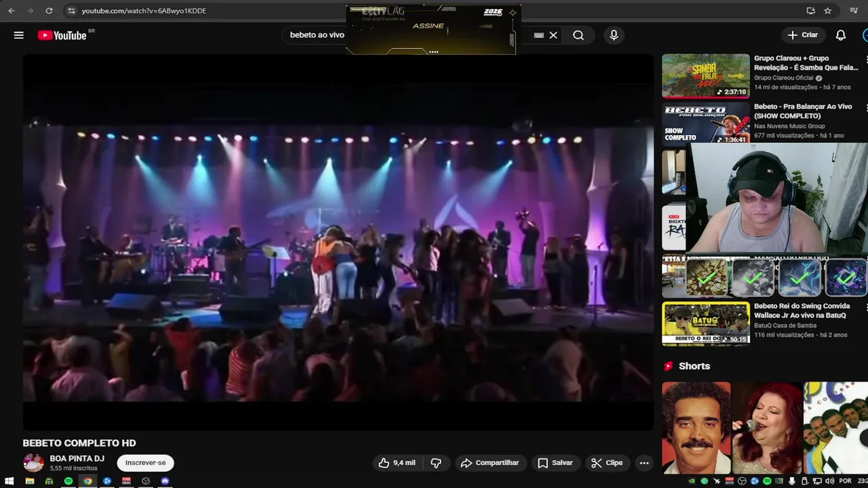This screenshot has height=488, width=868.
Task: Start voice search with microphone
Action: (614, 35)
